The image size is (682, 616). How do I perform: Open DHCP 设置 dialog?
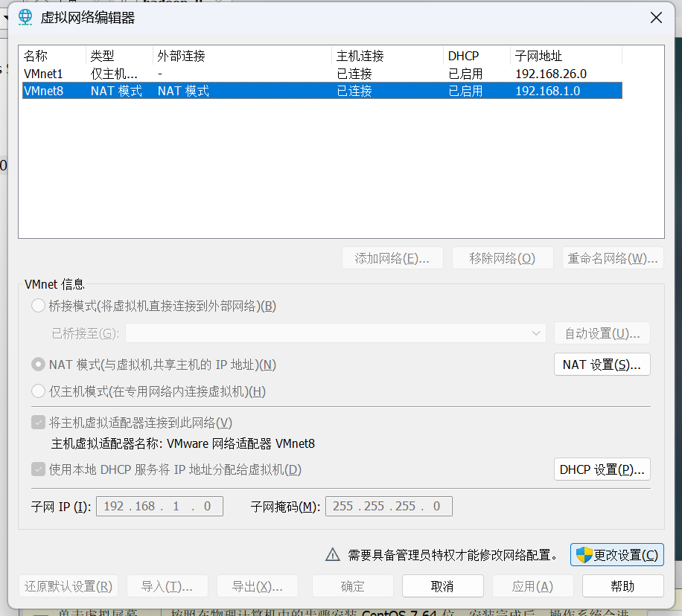click(x=602, y=469)
